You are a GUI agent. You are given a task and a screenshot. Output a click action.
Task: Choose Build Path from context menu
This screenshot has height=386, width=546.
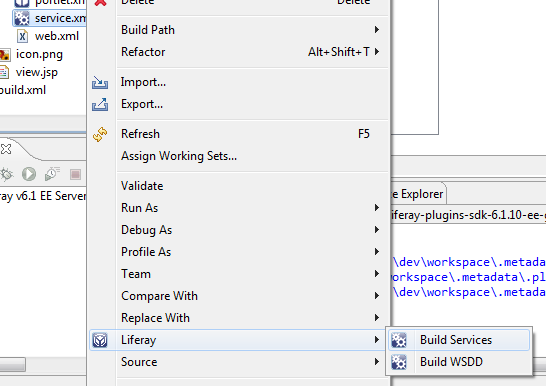pos(239,30)
